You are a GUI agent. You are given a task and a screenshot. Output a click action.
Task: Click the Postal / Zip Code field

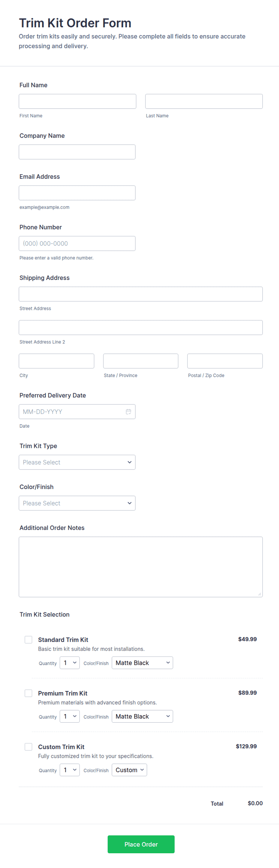(225, 361)
